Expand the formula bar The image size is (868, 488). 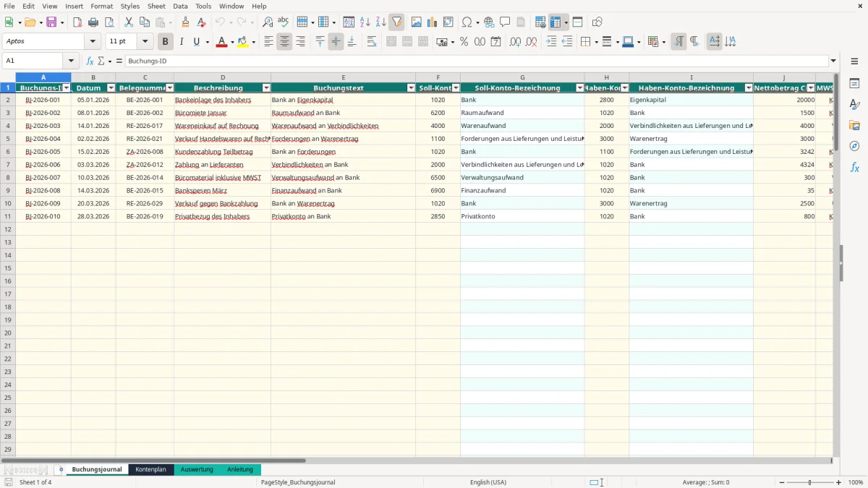pyautogui.click(x=834, y=61)
